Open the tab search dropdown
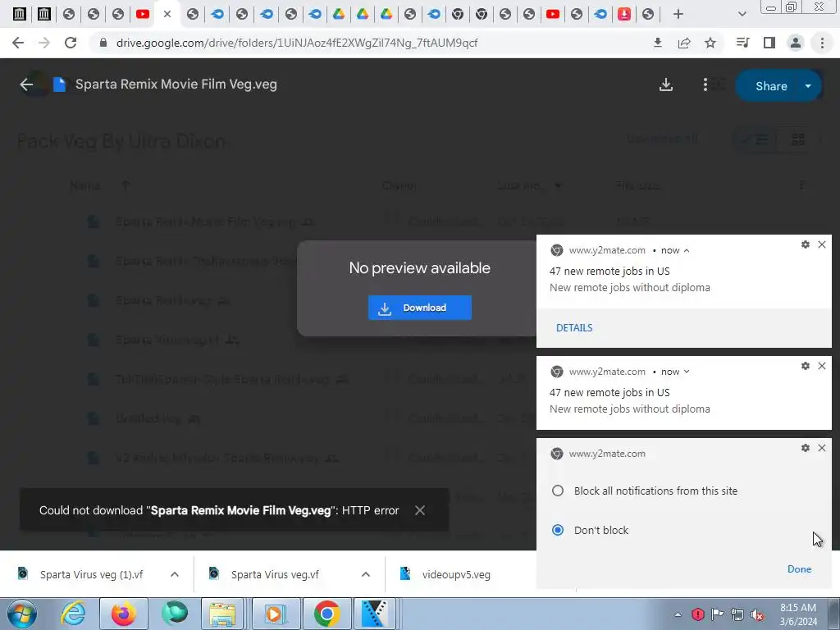This screenshot has width=840, height=630. click(x=742, y=14)
